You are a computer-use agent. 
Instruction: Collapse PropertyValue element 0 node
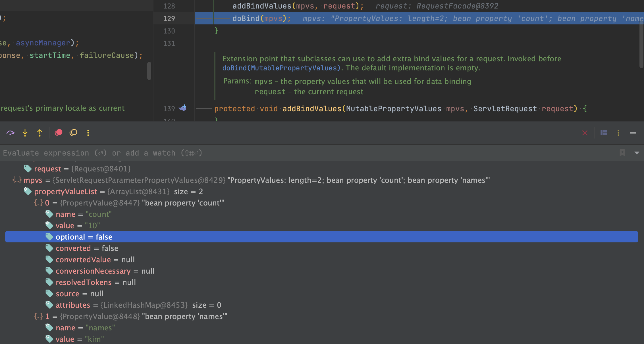[38, 203]
